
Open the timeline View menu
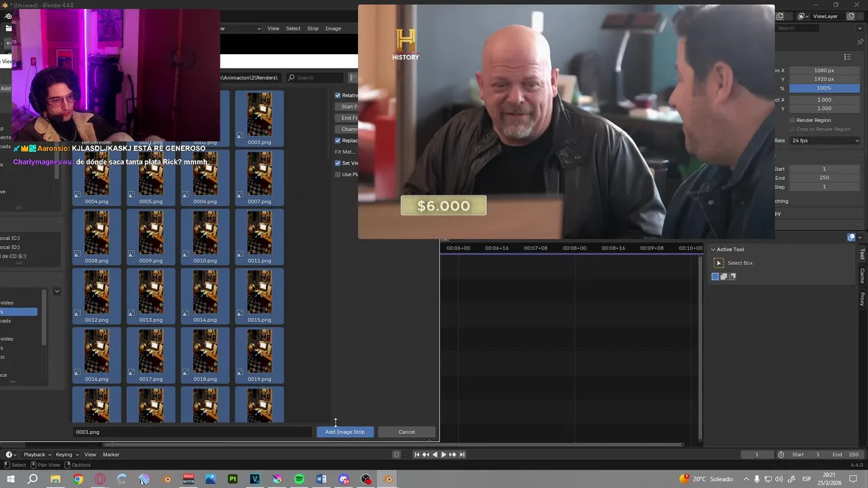(x=90, y=455)
